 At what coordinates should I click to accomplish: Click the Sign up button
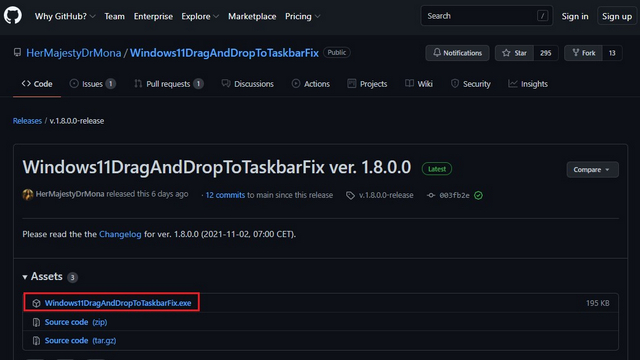[x=617, y=16]
